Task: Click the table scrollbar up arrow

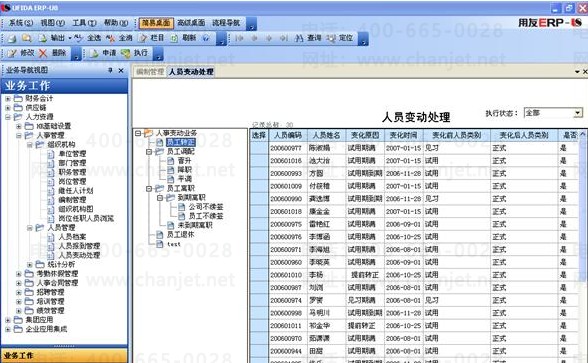Action: coord(583,134)
